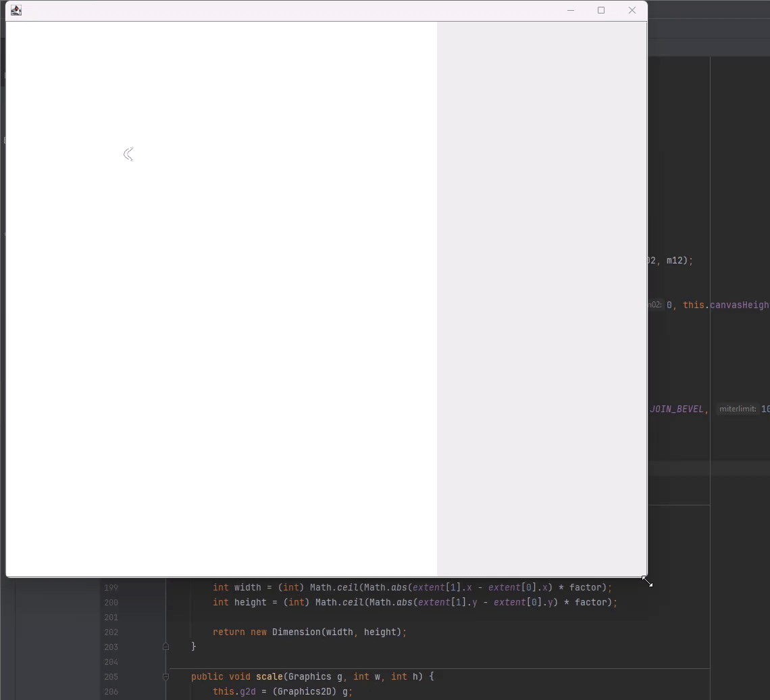Image resolution: width=770 pixels, height=700 pixels.
Task: Minimize the Java drawing window
Action: [571, 10]
